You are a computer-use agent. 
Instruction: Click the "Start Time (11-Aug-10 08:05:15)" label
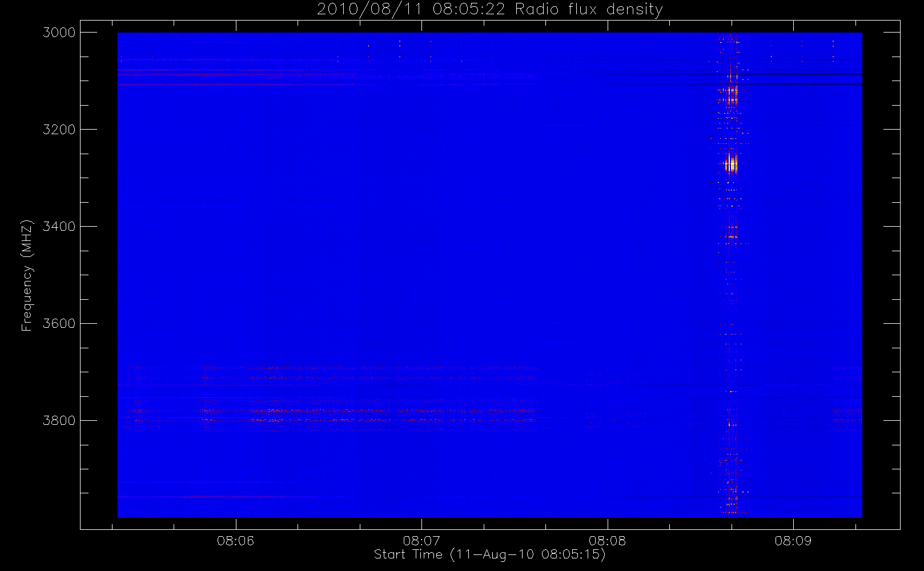tap(489, 554)
